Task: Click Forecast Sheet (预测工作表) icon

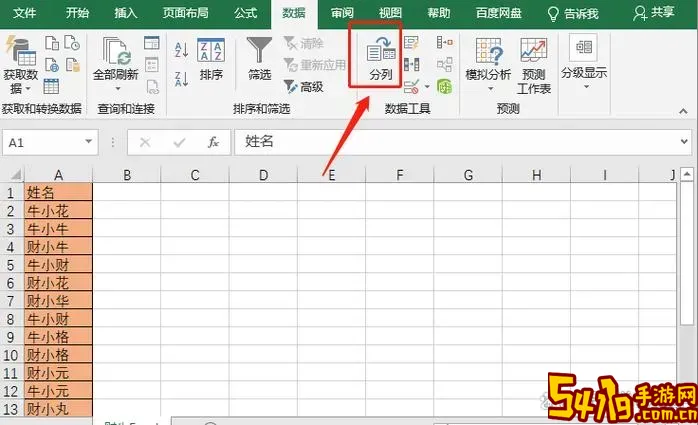Action: (x=534, y=65)
